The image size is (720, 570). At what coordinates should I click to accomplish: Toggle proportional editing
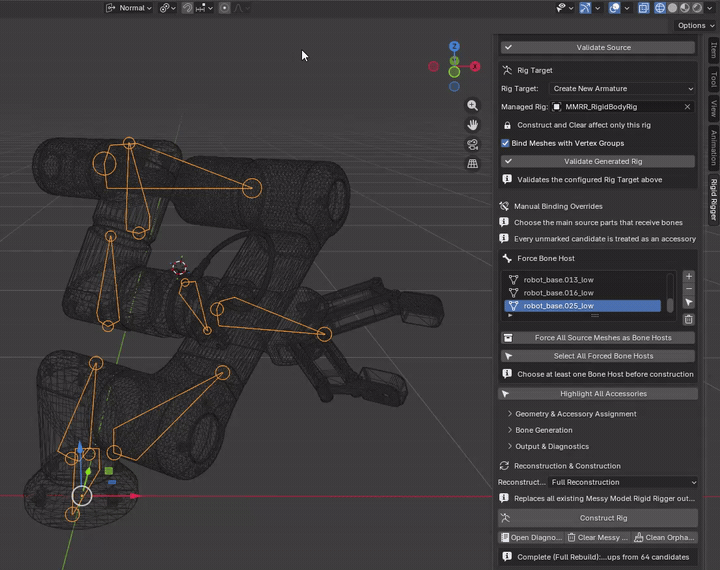[224, 8]
